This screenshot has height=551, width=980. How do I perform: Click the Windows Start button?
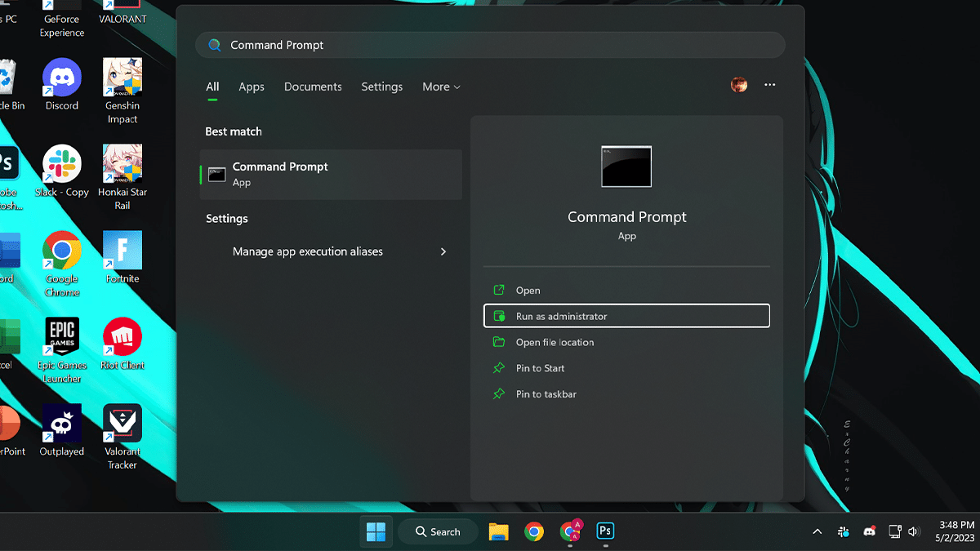click(x=376, y=531)
